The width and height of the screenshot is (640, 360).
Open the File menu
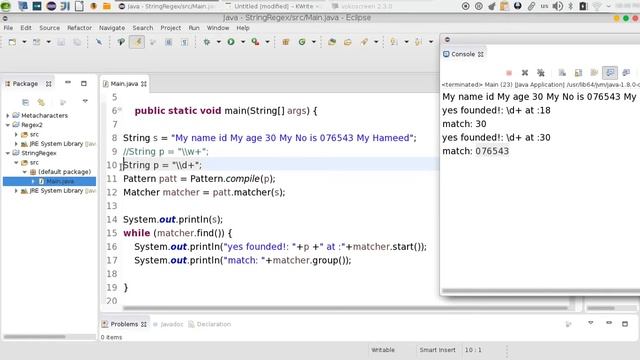8,28
